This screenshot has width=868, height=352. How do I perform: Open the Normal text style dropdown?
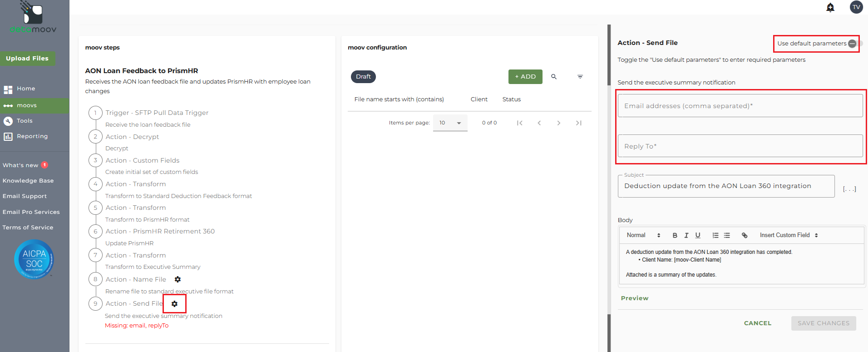pos(643,235)
